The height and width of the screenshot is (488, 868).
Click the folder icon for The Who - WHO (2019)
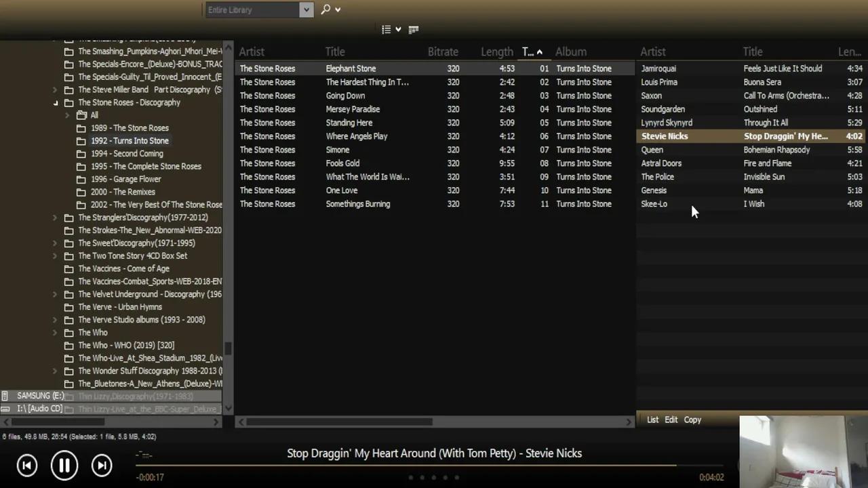pos(68,346)
